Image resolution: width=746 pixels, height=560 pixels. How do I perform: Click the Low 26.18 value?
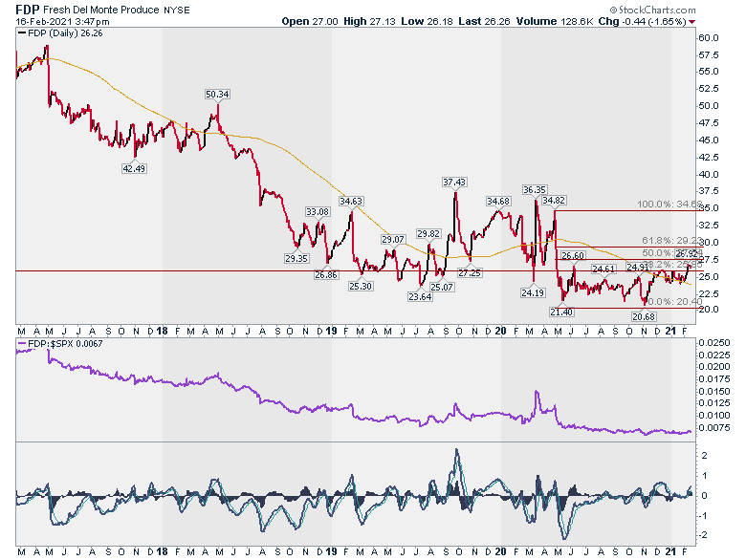coord(427,21)
